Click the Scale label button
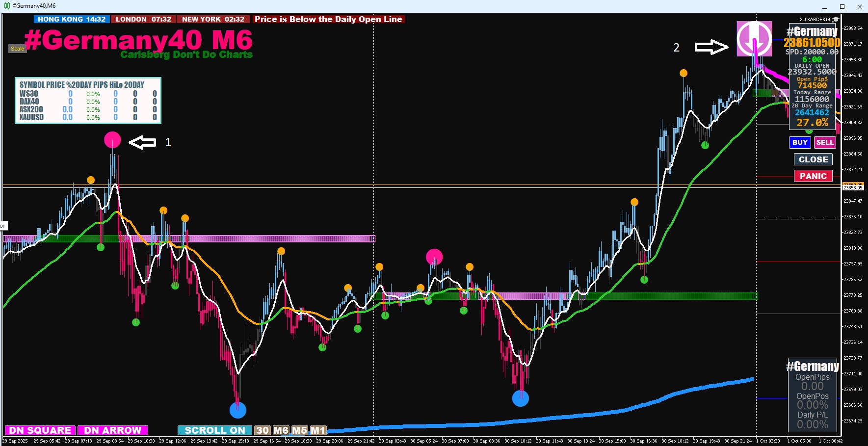 [x=17, y=49]
